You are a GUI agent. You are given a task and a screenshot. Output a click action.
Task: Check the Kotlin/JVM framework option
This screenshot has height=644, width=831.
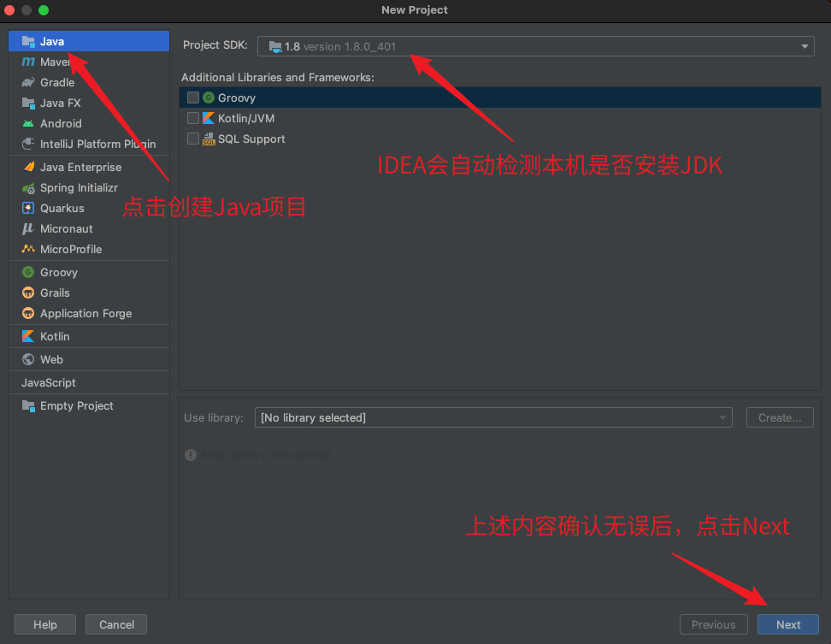pyautogui.click(x=193, y=119)
